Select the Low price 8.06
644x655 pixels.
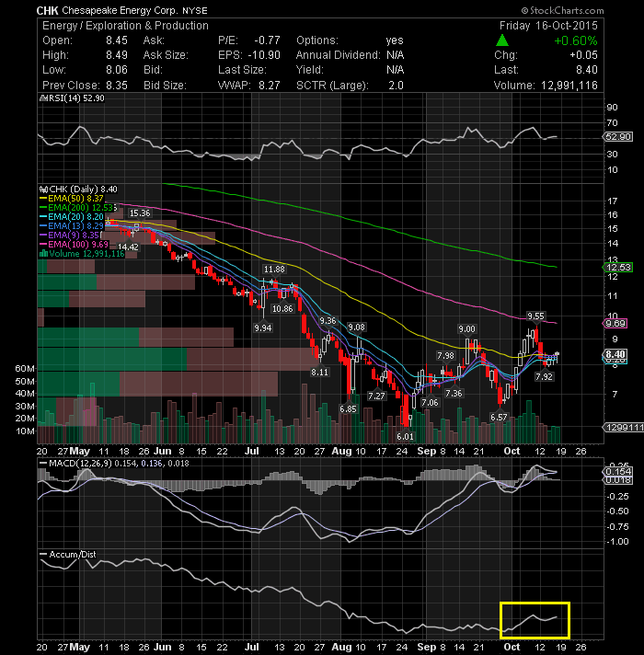pos(117,70)
